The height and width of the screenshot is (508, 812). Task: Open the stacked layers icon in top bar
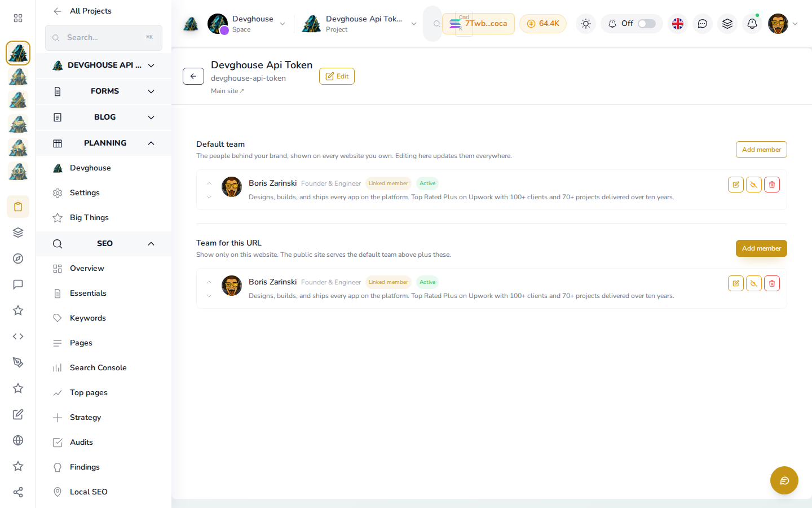(727, 24)
